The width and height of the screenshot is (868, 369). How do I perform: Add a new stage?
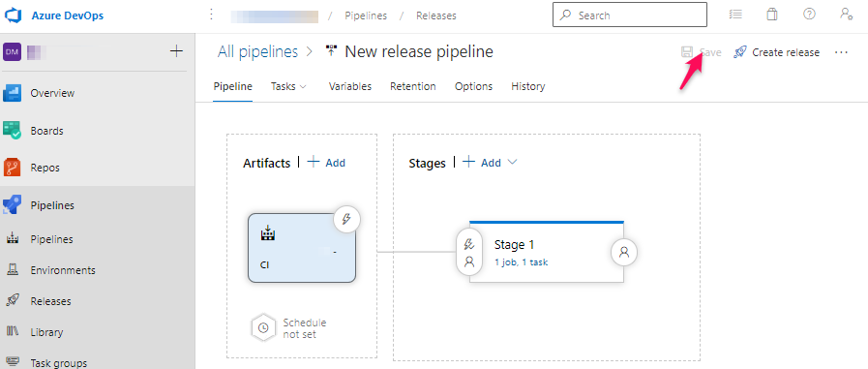[x=482, y=163]
